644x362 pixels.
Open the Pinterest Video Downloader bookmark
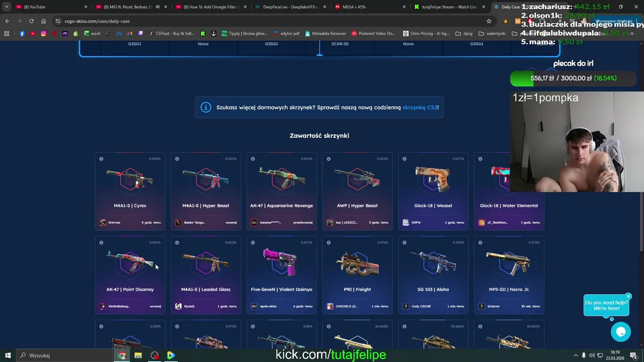point(373,34)
